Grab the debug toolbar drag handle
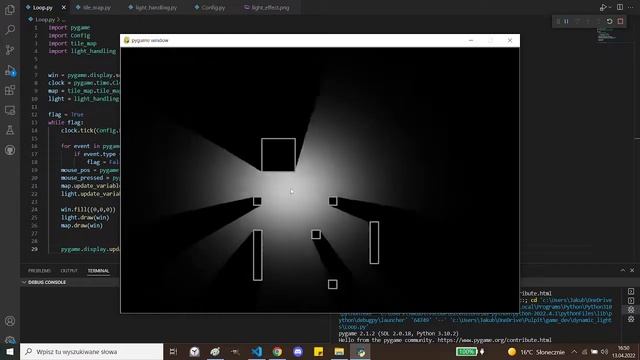 point(558,21)
